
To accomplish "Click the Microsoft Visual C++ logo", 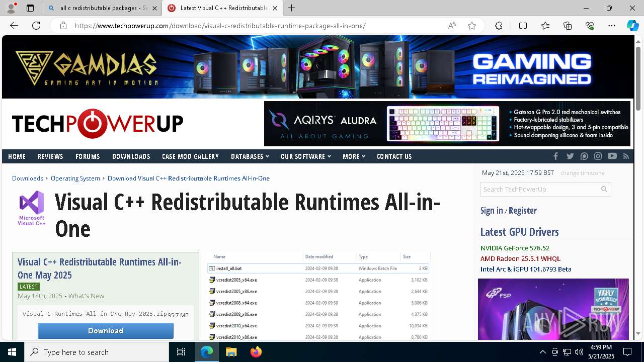I will pyautogui.click(x=32, y=209).
